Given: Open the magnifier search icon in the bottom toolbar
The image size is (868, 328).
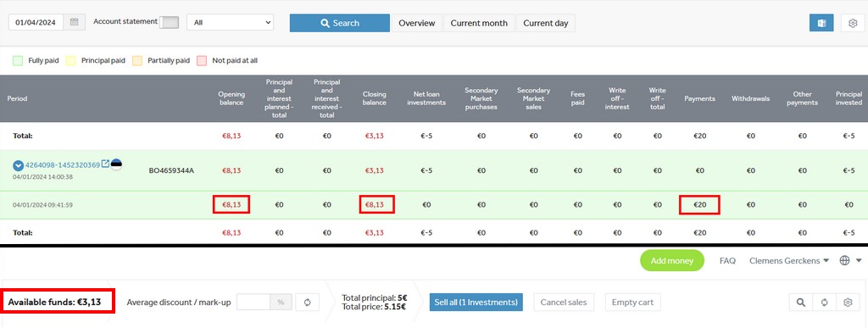Looking at the screenshot, I should 800,303.
